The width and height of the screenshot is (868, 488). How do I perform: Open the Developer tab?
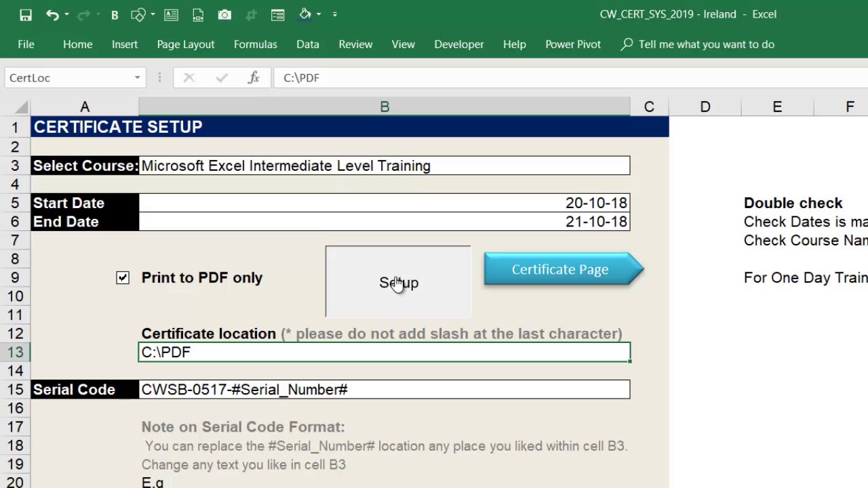459,44
